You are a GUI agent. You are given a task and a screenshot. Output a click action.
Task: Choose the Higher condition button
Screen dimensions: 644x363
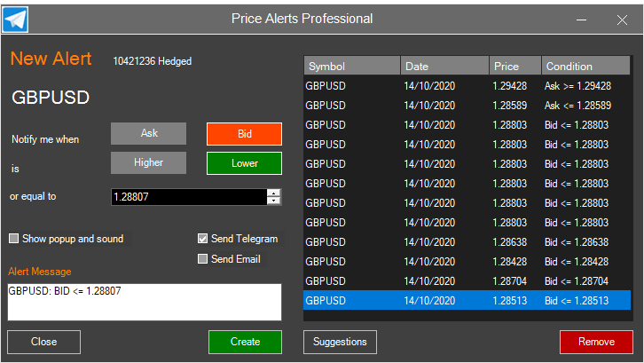(149, 163)
